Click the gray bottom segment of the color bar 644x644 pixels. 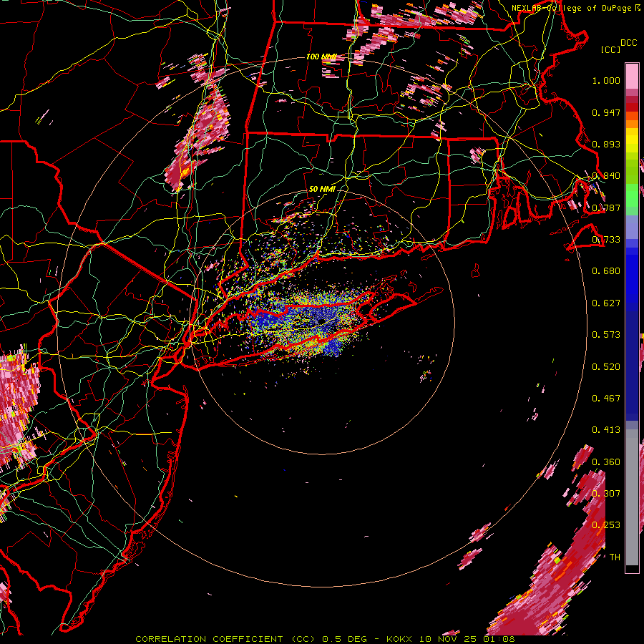(632, 497)
